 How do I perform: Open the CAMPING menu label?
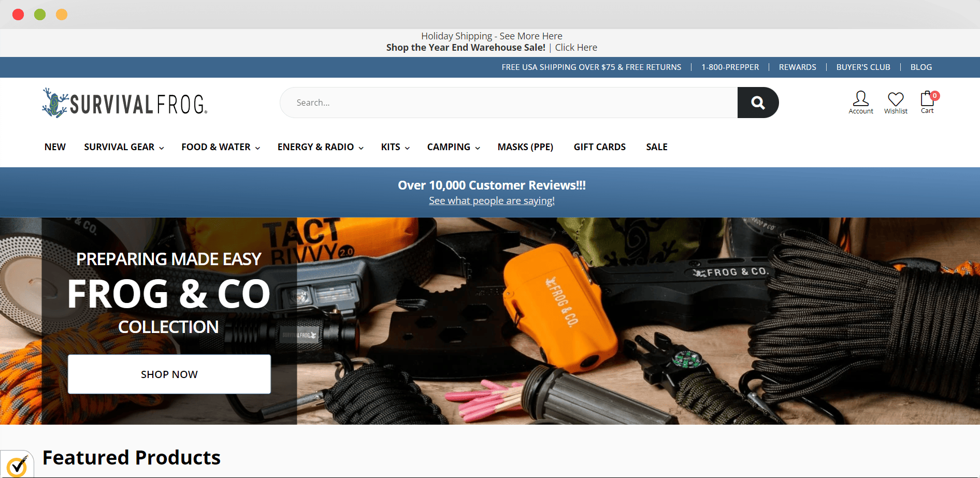click(x=449, y=147)
